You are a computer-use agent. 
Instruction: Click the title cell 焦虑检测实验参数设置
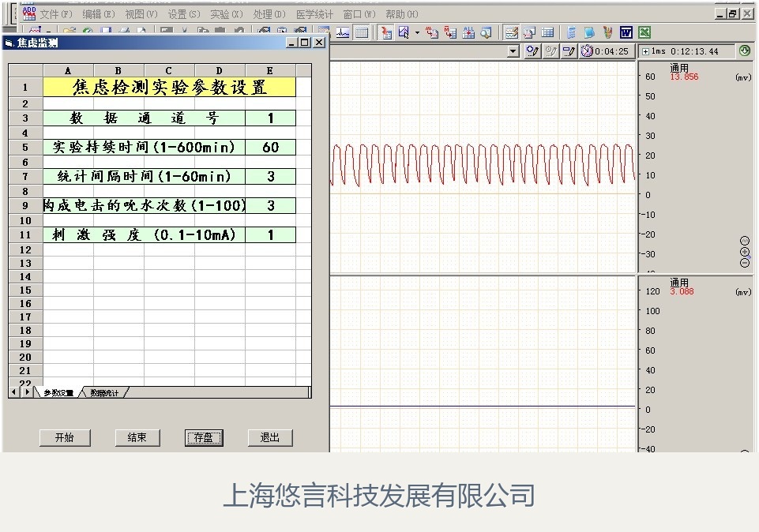(x=170, y=88)
